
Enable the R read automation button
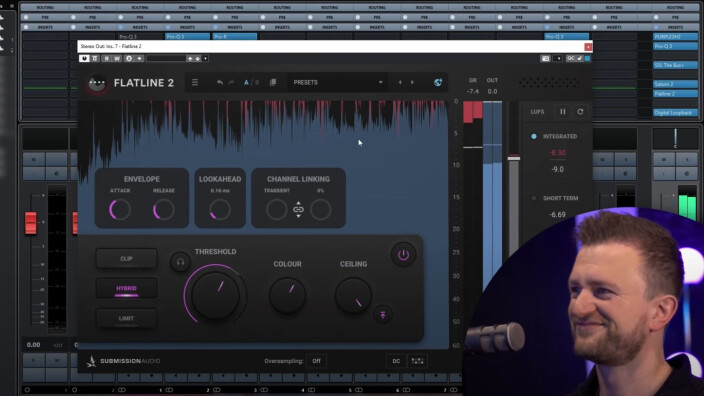[x=106, y=58]
